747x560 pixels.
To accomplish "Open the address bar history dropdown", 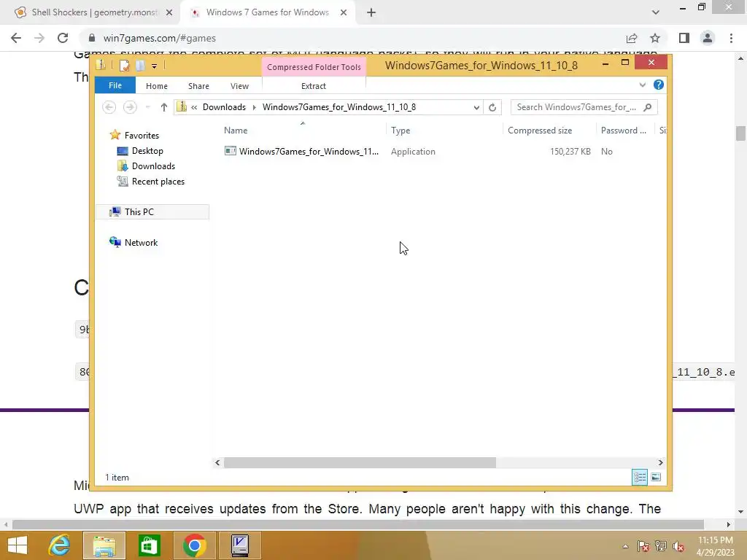I will [476, 108].
